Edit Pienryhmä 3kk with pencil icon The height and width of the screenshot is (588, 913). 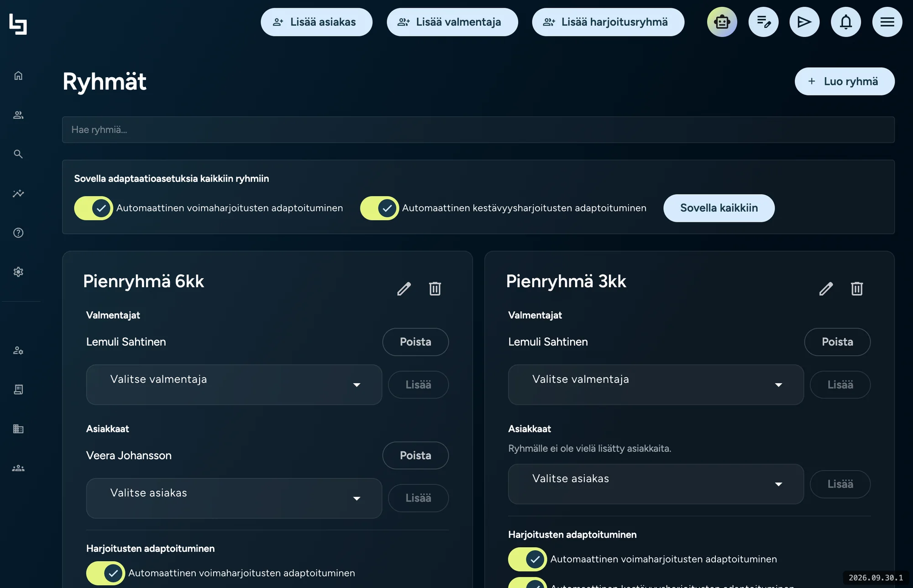click(x=826, y=289)
